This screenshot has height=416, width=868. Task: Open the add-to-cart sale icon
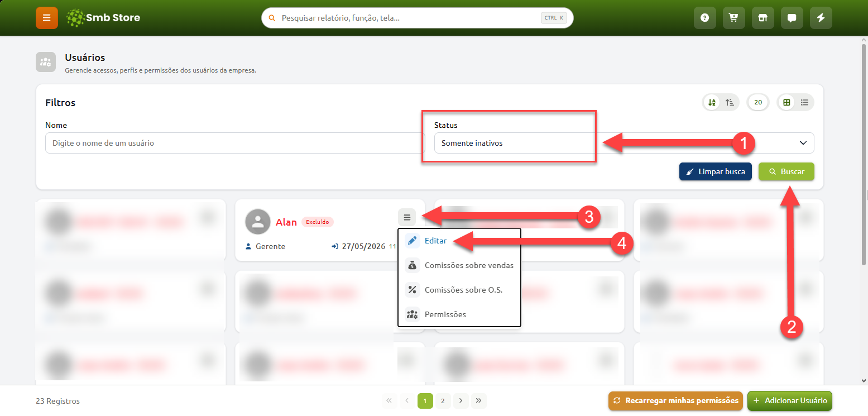733,18
